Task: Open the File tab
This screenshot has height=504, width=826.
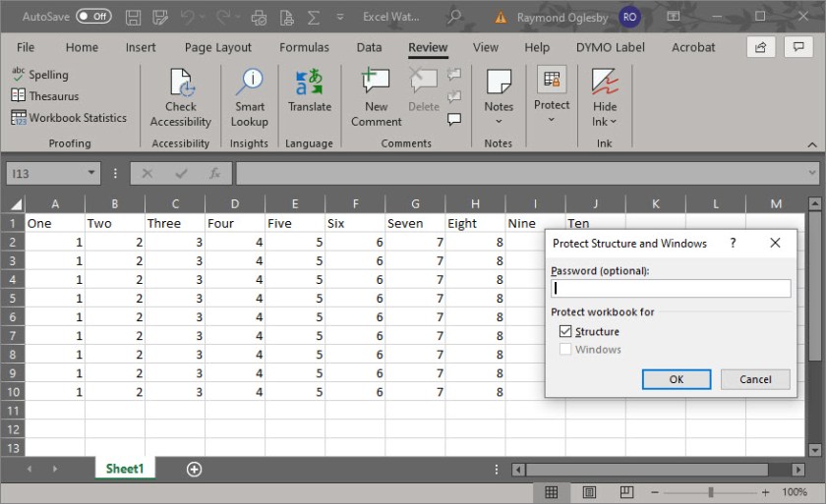Action: pyautogui.click(x=26, y=47)
